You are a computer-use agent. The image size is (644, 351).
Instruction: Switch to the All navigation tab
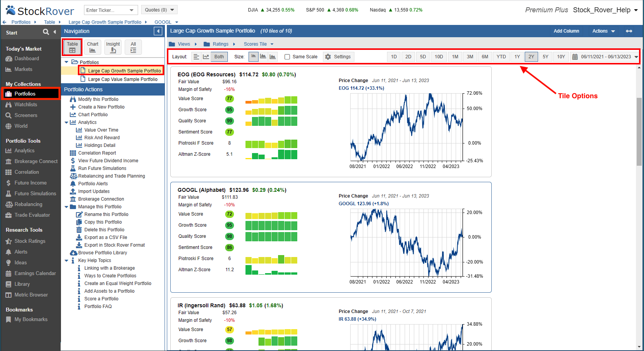tap(133, 47)
